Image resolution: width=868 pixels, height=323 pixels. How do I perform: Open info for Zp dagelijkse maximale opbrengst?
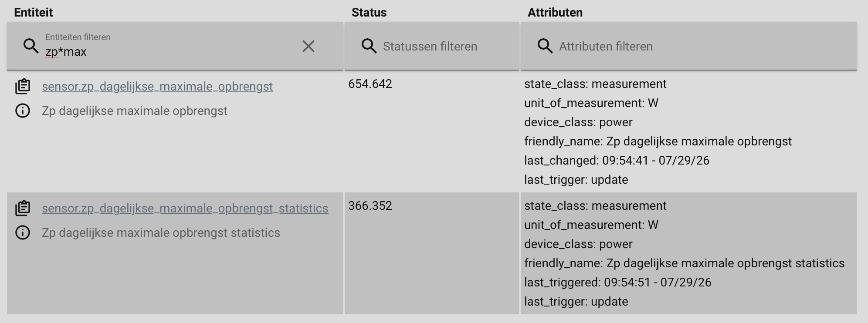[x=23, y=111]
